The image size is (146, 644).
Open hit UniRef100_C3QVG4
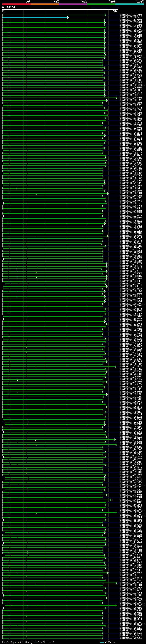(x=131, y=22)
